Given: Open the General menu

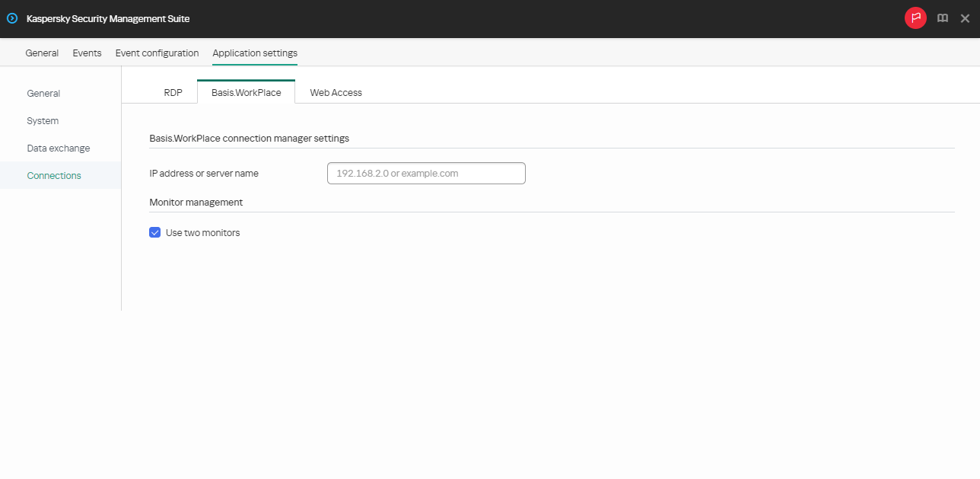Looking at the screenshot, I should click(x=42, y=53).
